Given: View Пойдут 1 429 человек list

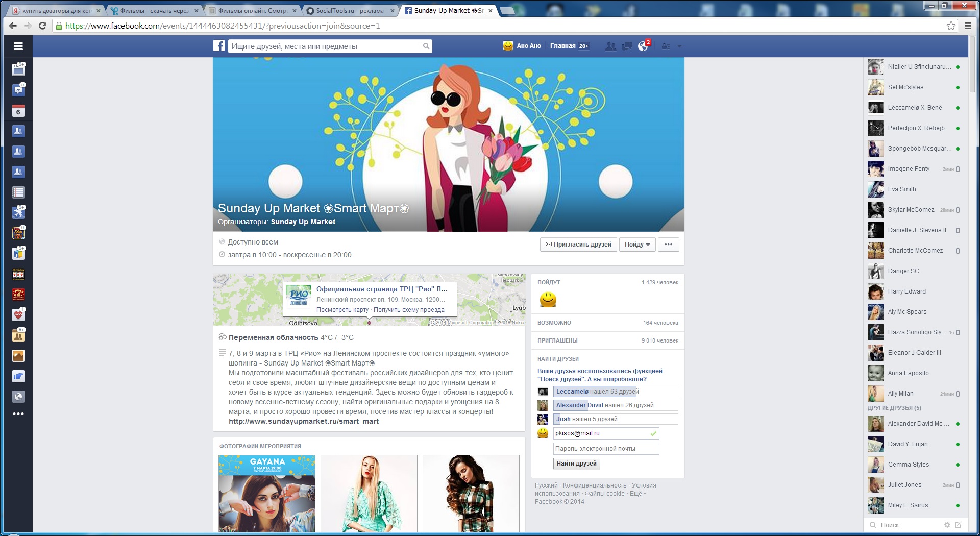Looking at the screenshot, I should coord(607,282).
